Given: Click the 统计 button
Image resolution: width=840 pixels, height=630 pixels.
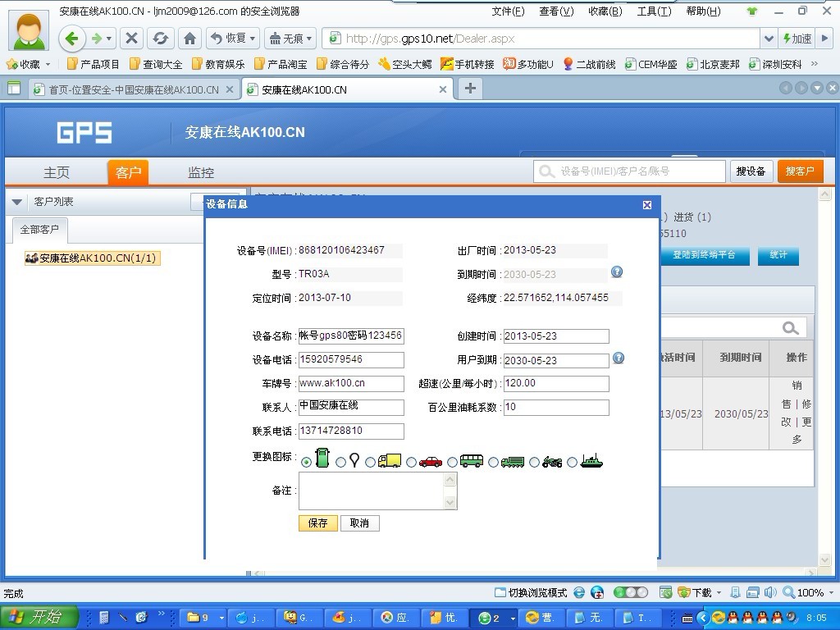Looking at the screenshot, I should [778, 255].
